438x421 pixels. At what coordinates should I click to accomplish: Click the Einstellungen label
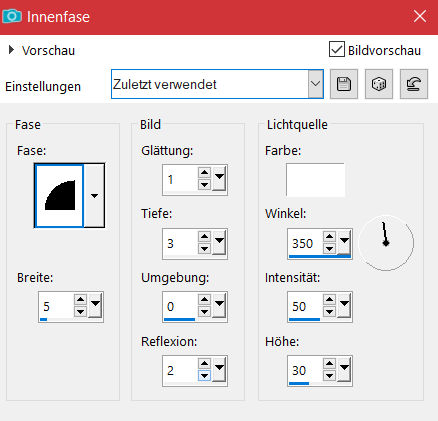43,87
